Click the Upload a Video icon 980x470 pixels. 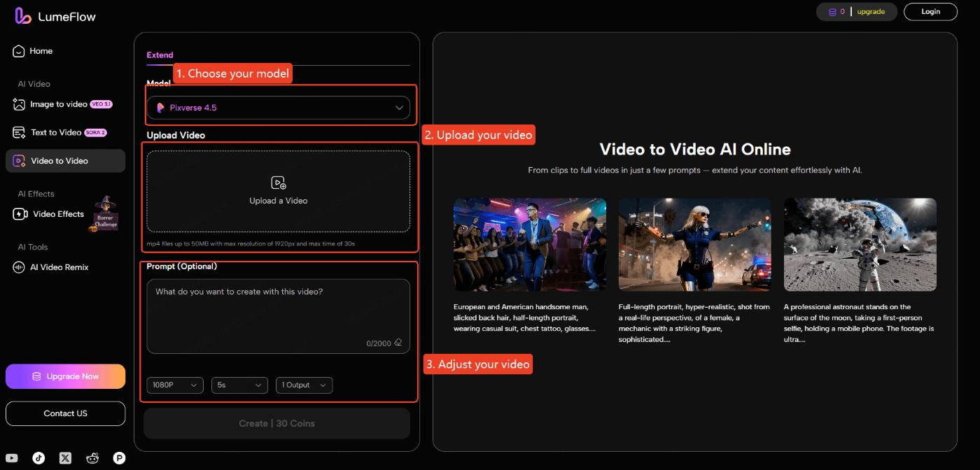279,183
